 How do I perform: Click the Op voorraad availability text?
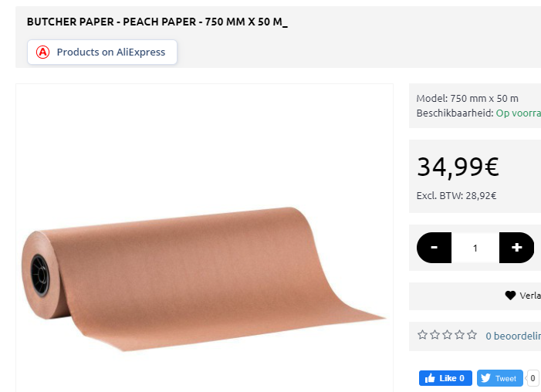(518, 113)
